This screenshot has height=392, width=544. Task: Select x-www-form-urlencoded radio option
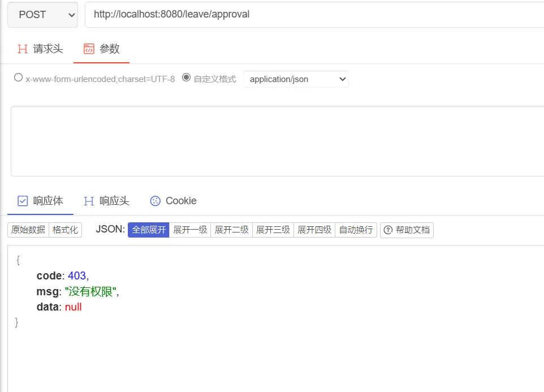click(19, 78)
